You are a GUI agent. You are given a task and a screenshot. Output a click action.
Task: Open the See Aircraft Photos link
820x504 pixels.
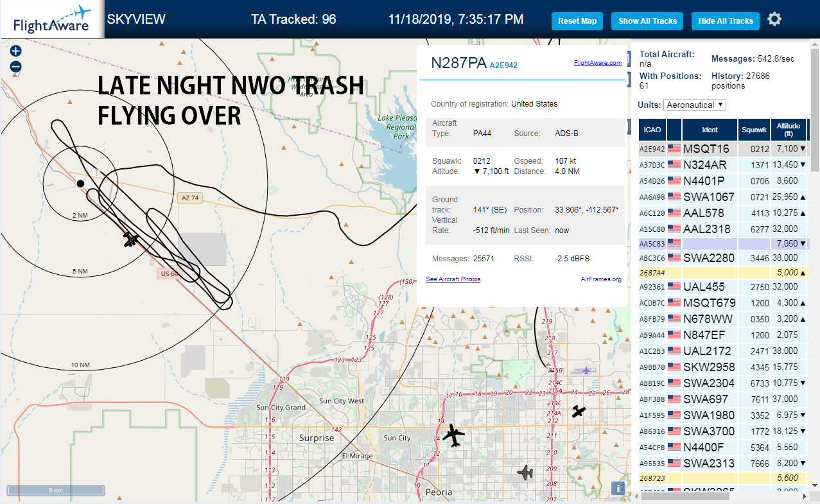pyautogui.click(x=453, y=279)
